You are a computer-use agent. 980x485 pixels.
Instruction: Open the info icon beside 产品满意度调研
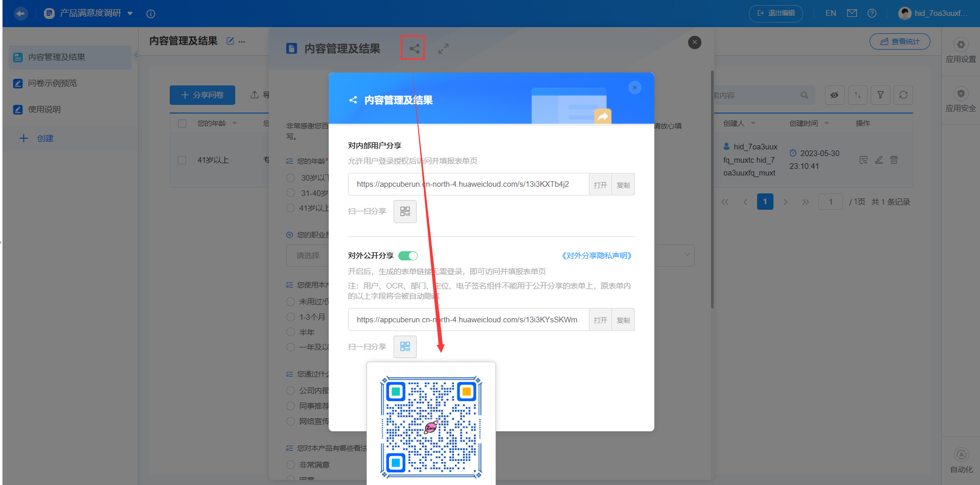[151, 14]
